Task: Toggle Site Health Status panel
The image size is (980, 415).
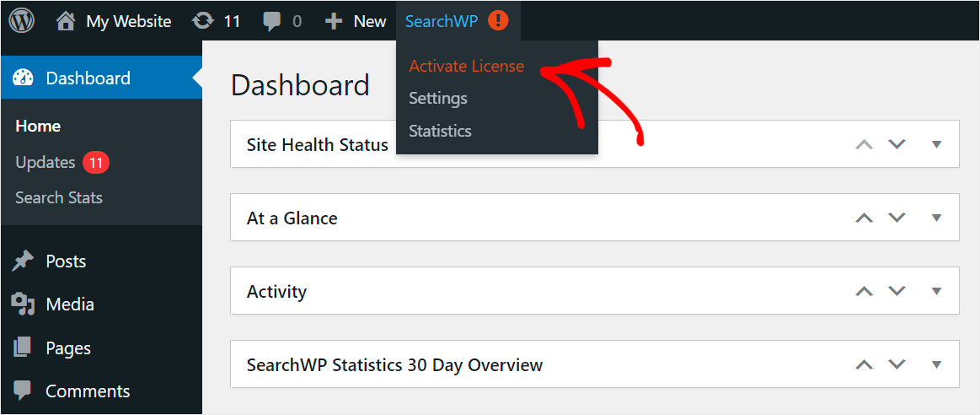Action: (935, 144)
